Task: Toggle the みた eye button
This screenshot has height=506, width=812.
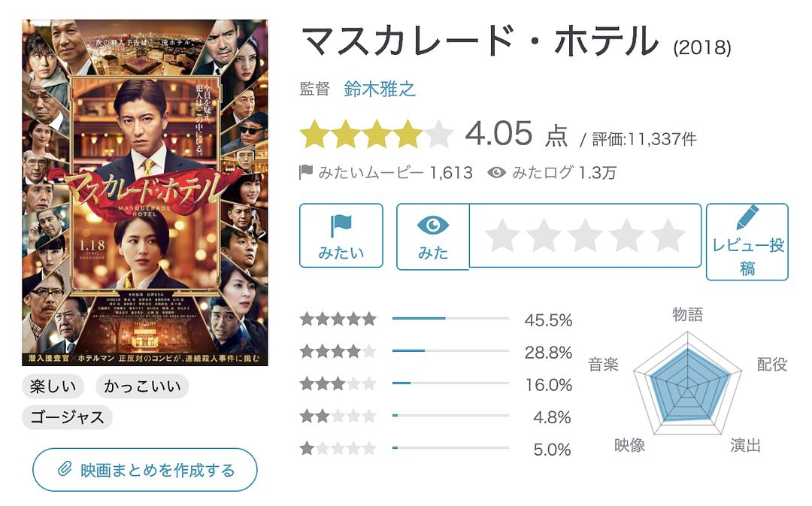Action: pos(432,236)
